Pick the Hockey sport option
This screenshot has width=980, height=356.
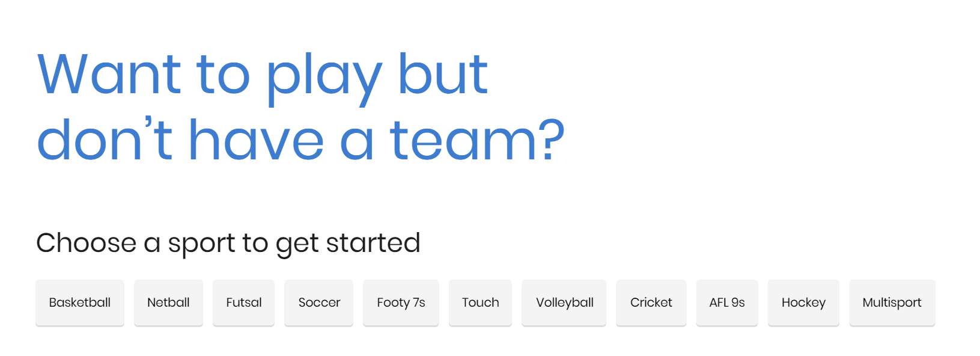coord(803,302)
